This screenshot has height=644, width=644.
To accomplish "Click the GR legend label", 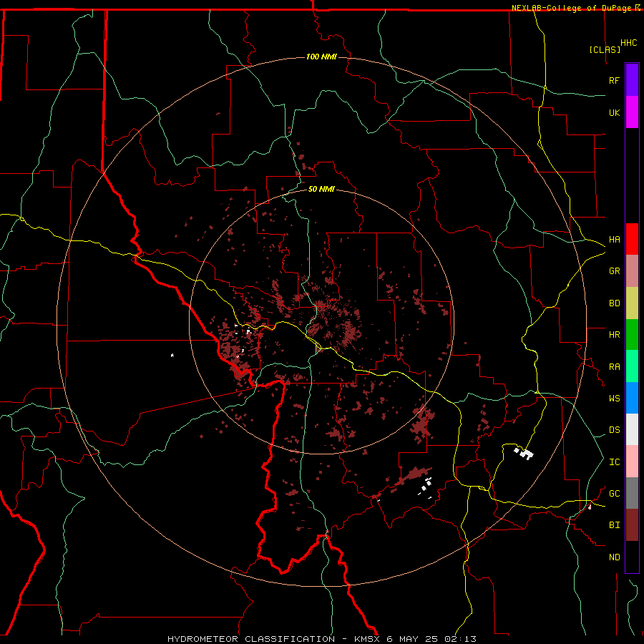I will click(614, 271).
